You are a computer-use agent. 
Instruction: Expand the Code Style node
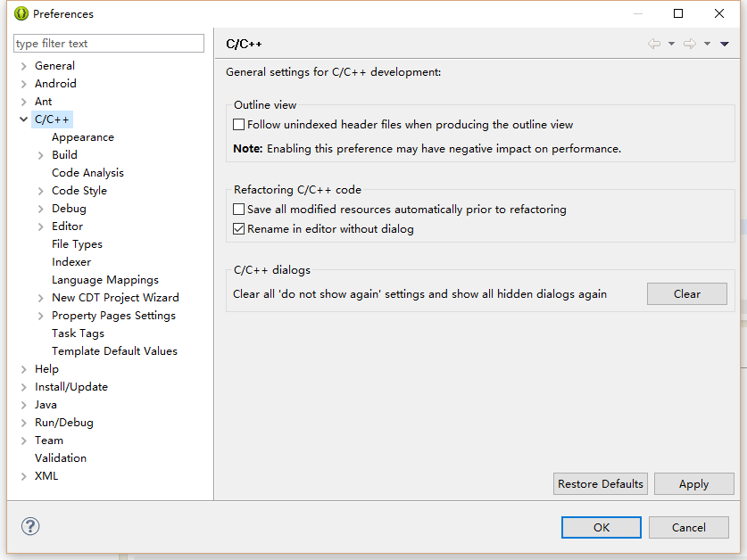pos(41,191)
